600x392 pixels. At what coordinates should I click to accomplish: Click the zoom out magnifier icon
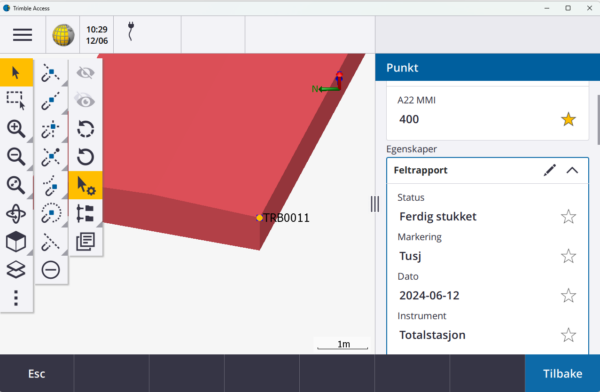16,157
